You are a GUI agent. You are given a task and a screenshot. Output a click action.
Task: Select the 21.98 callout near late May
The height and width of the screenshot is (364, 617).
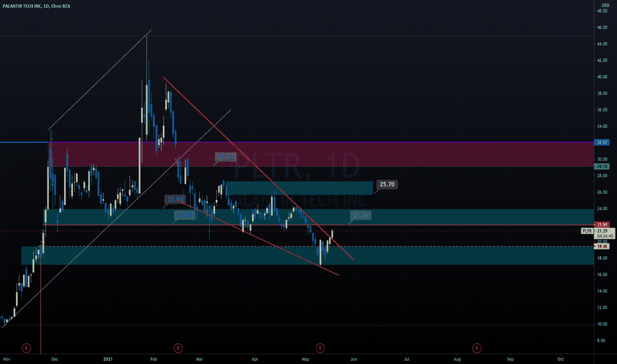click(360, 215)
